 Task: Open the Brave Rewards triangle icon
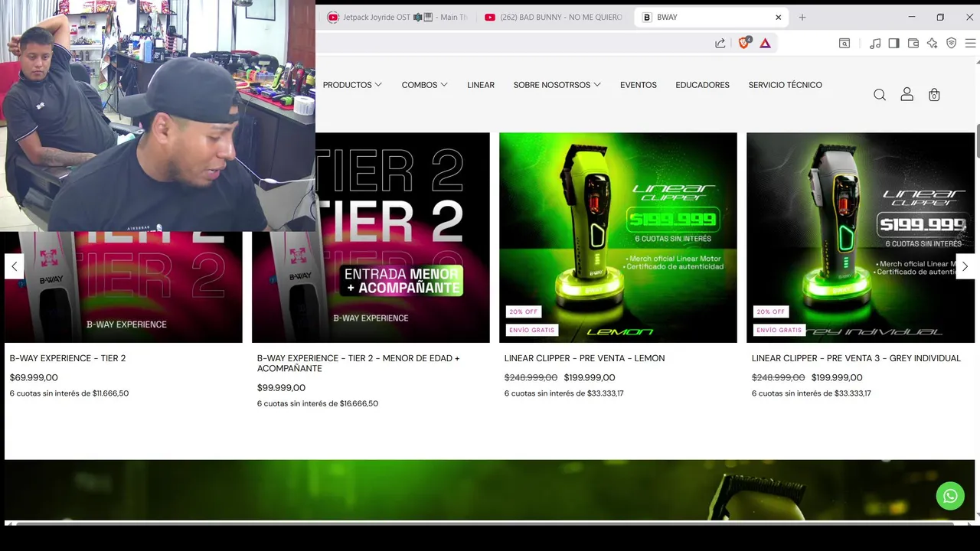click(765, 44)
